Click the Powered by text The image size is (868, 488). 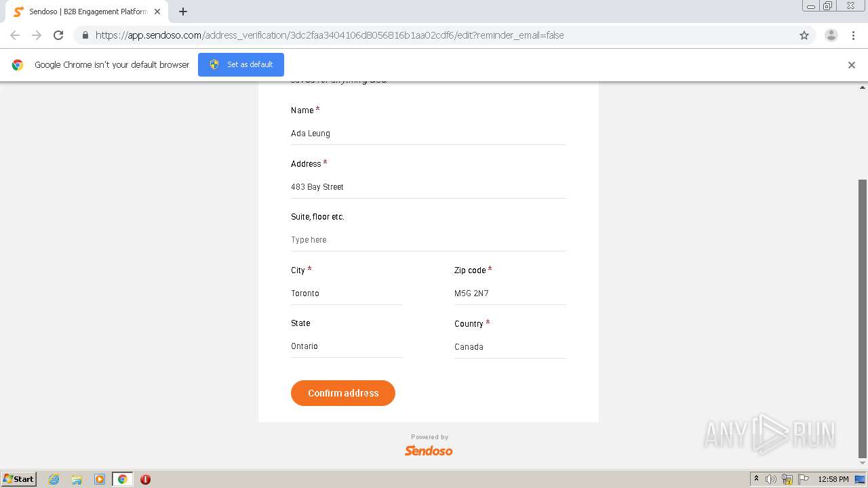tap(429, 437)
